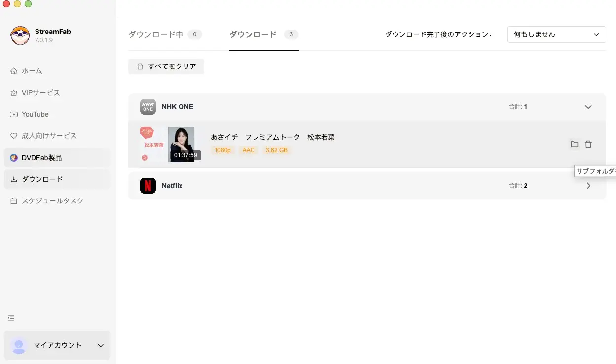Expand the Netflix download group

[588, 186]
